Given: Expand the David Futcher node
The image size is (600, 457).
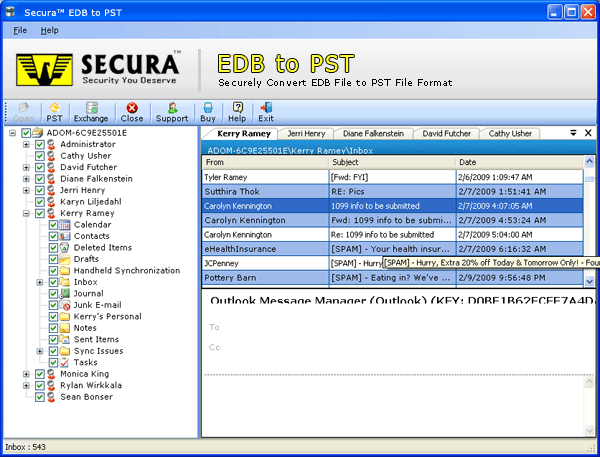Looking at the screenshot, I should click(26, 168).
